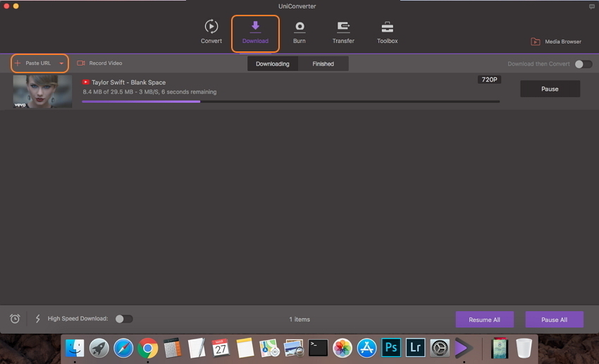Open the Burn disc section
599x364 pixels.
(299, 32)
